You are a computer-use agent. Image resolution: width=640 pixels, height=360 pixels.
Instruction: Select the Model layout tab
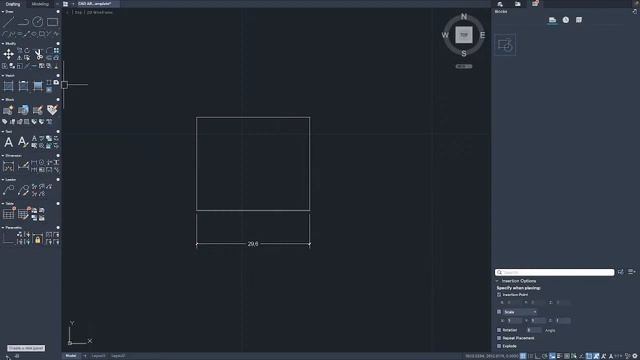click(71, 356)
